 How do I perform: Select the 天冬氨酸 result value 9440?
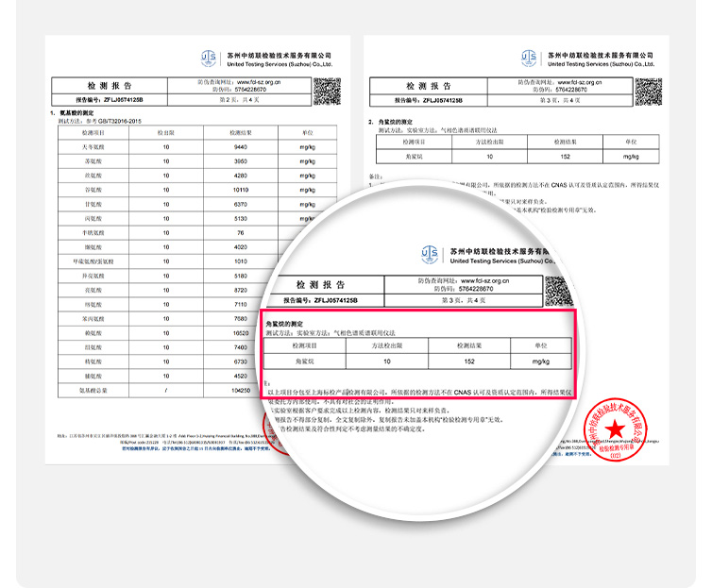(x=241, y=147)
